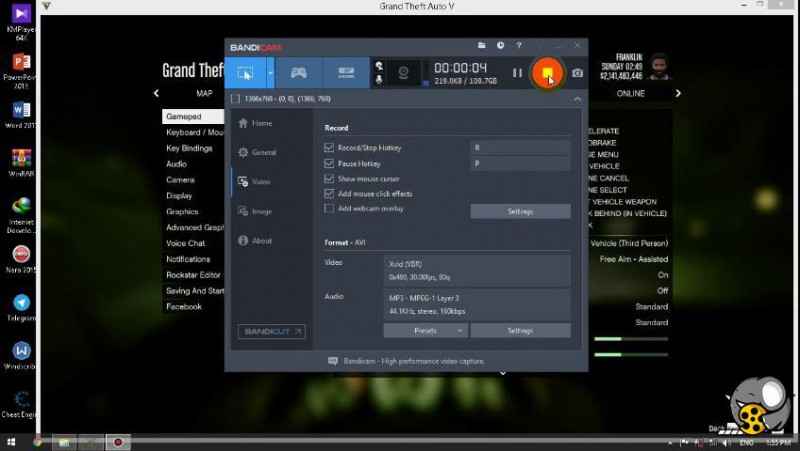Open the Windows Start button
This screenshot has width=800, height=451.
(11, 442)
